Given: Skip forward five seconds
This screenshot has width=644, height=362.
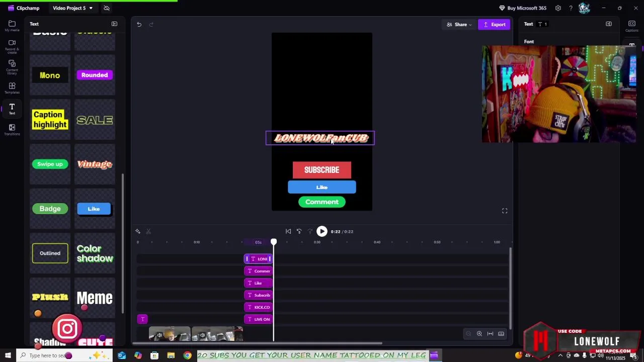Looking at the screenshot, I should tap(310, 231).
